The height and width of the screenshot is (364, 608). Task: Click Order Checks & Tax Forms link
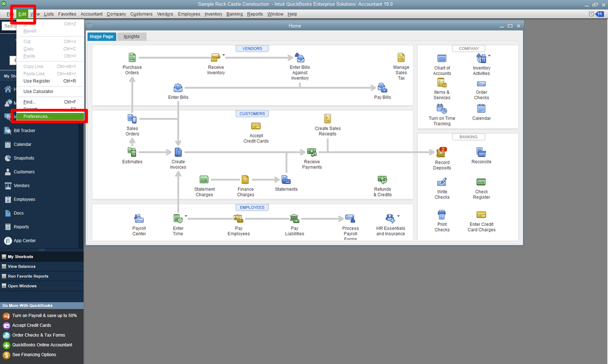tap(38, 335)
